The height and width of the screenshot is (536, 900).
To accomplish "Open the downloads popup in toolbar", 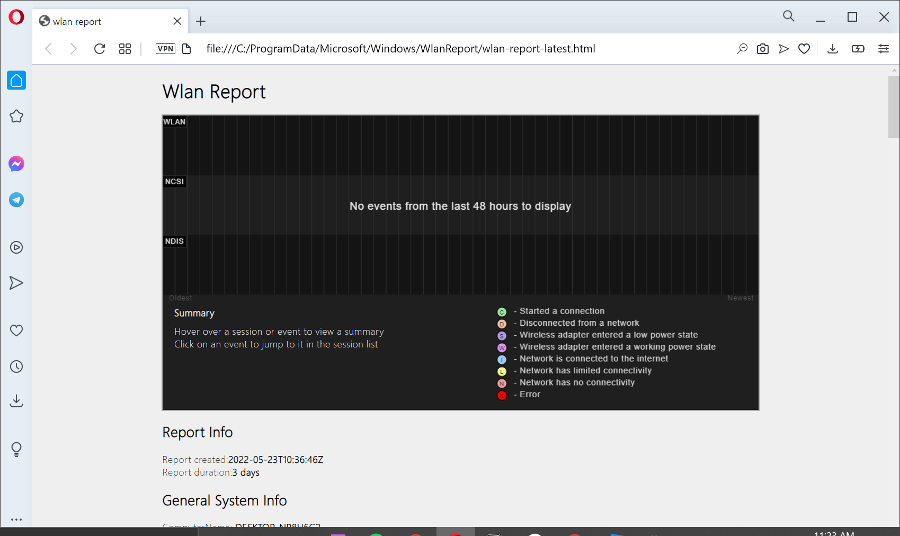I will point(832,49).
